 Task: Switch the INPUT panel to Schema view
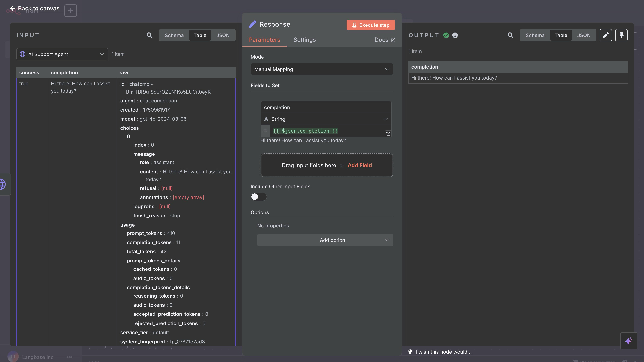coord(174,35)
